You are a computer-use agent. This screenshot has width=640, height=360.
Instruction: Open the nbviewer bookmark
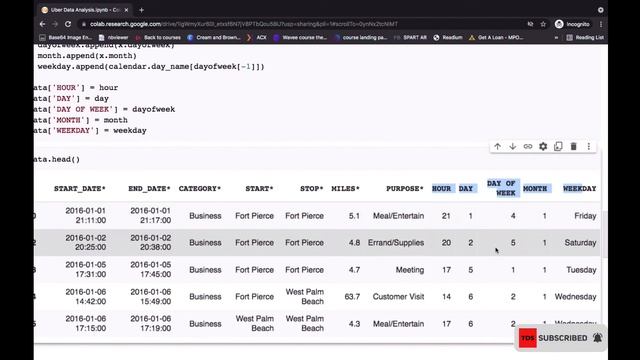point(113,37)
